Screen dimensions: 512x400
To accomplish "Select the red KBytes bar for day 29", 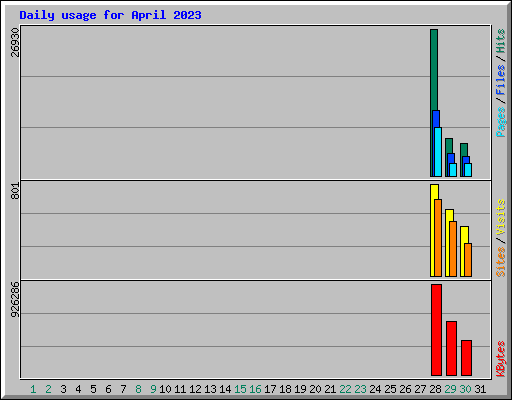I will (451, 348).
